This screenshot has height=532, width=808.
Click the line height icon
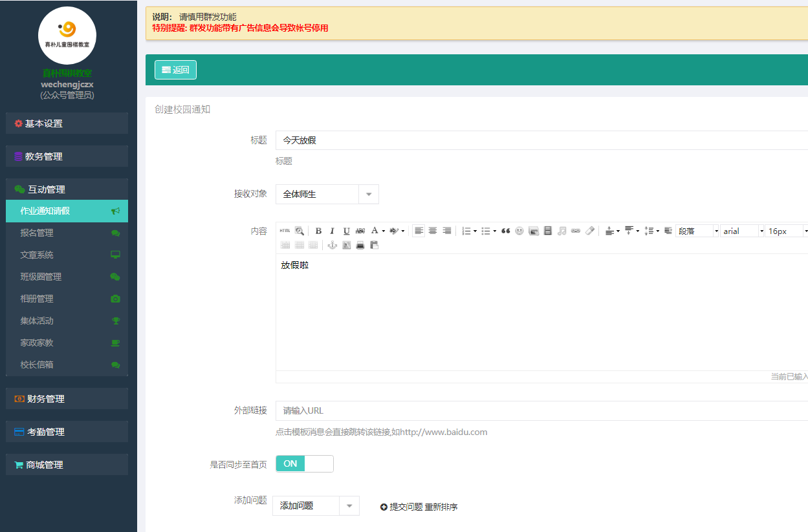(649, 231)
